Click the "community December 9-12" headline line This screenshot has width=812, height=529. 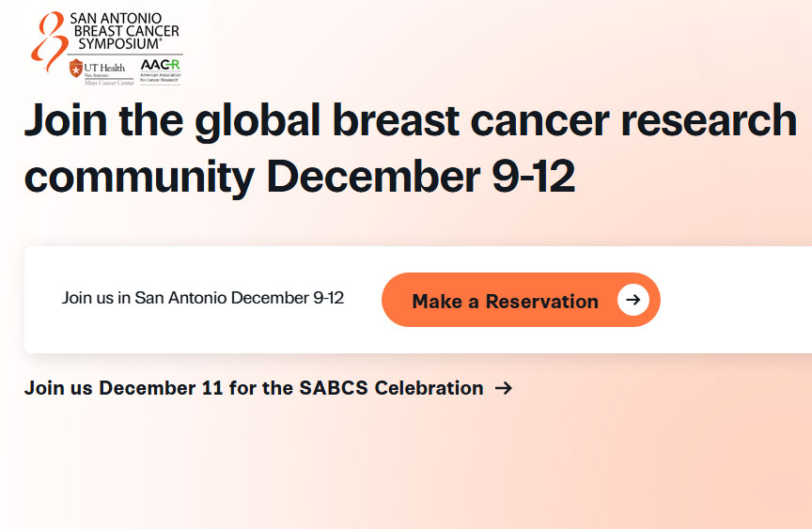click(299, 176)
